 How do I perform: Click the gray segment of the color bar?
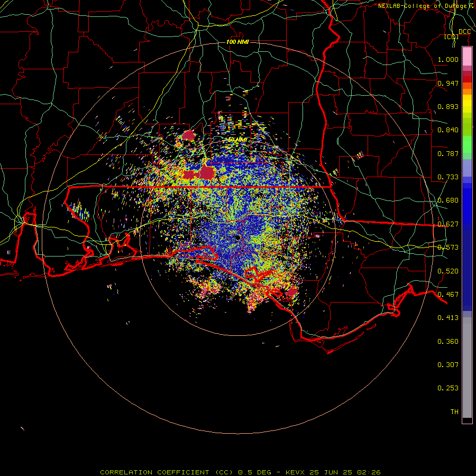(x=467, y=368)
